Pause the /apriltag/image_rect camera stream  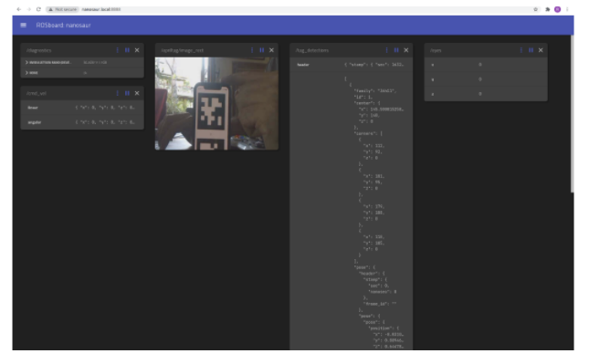tap(262, 50)
